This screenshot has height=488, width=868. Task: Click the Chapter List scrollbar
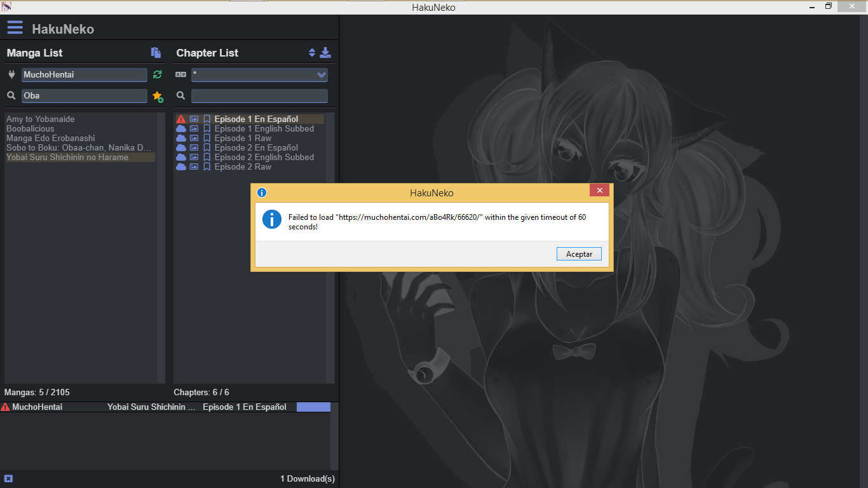coord(330,248)
